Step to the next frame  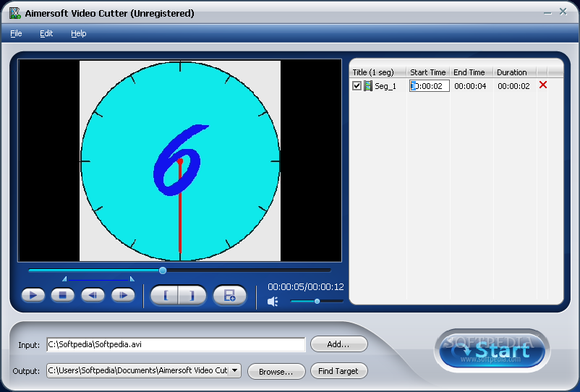(123, 295)
